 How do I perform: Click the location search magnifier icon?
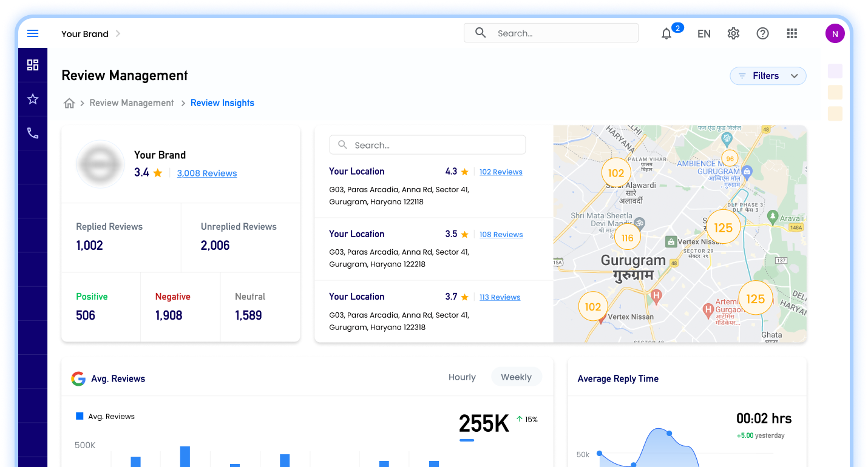pos(342,145)
